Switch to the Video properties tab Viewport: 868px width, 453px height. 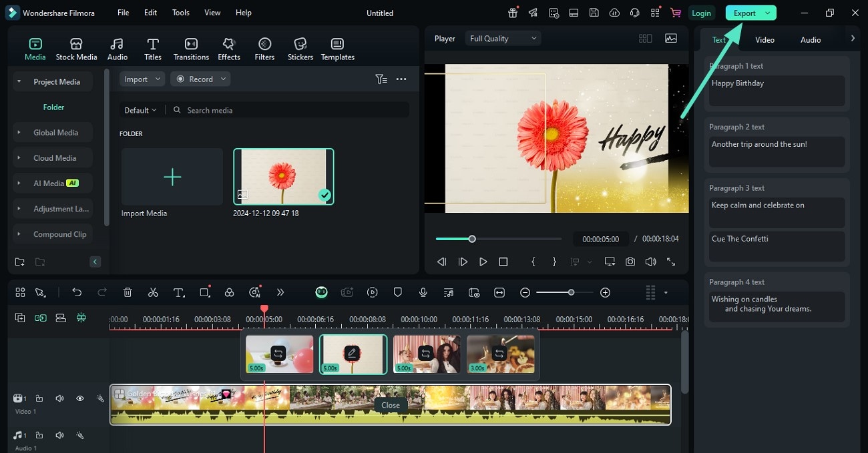pyautogui.click(x=765, y=40)
